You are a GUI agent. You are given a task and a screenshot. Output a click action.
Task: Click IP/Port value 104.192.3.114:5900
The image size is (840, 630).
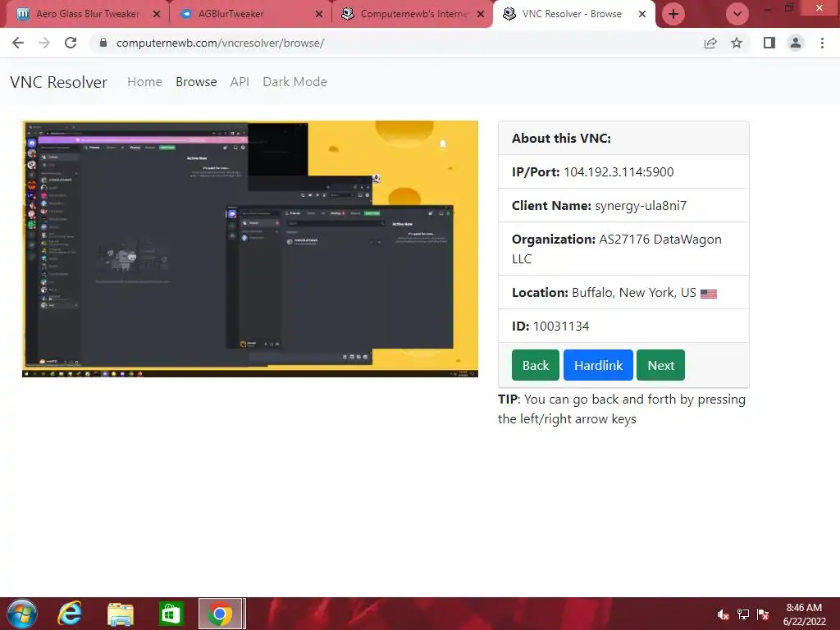pyautogui.click(x=619, y=172)
